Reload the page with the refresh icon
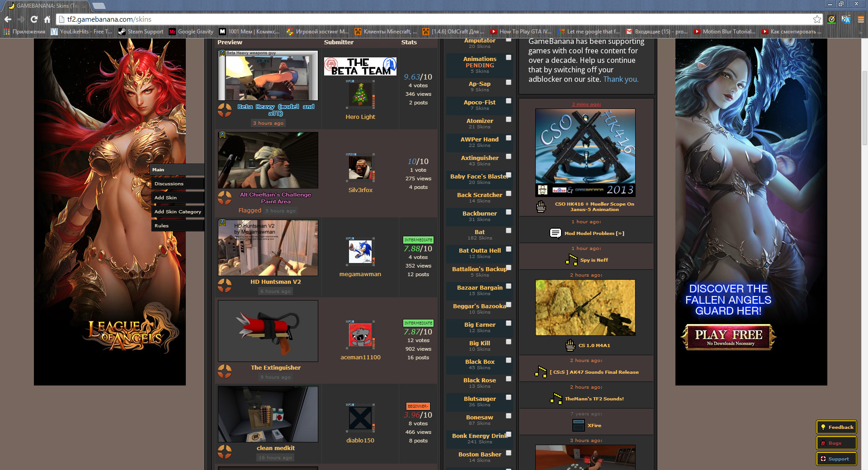This screenshot has height=470, width=868. point(34,19)
